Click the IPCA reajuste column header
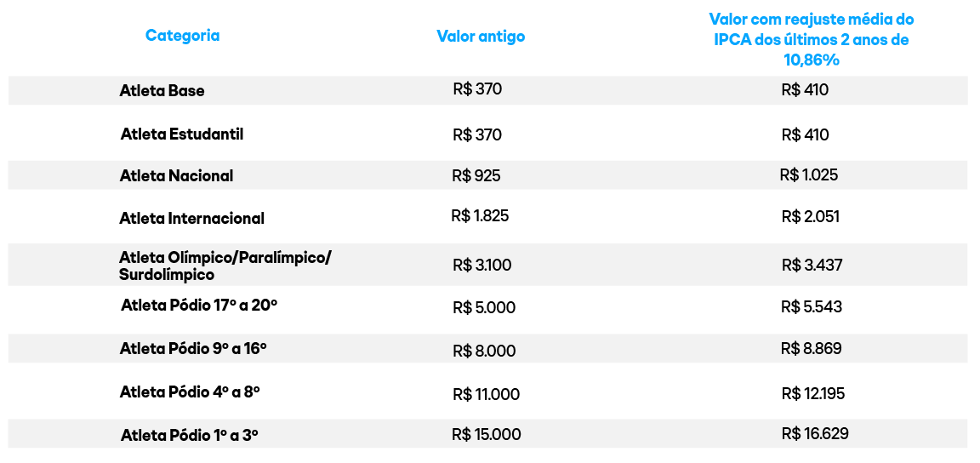 pos(811,40)
